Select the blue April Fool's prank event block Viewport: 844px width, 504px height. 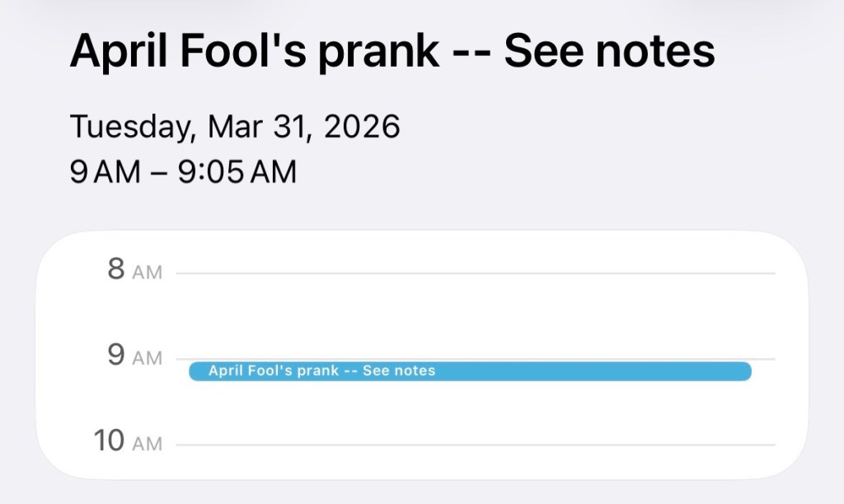click(470, 371)
